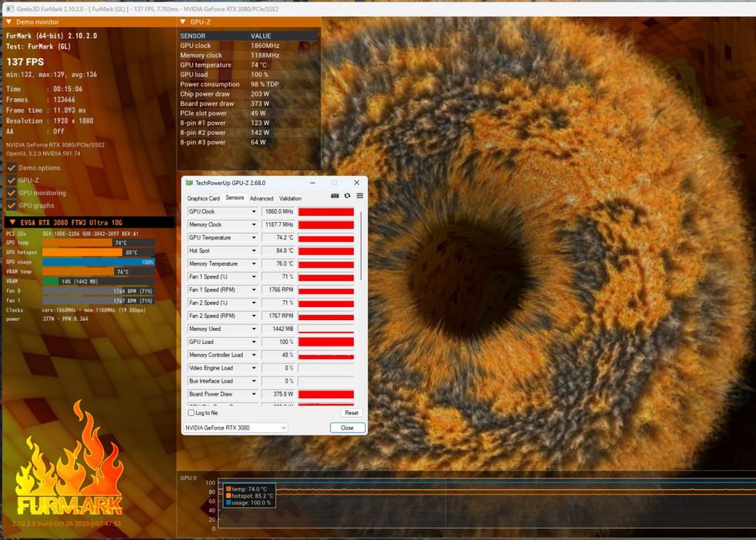
Task: Click the GPU temp 74°C bar in EVGA panel
Action: [99, 242]
